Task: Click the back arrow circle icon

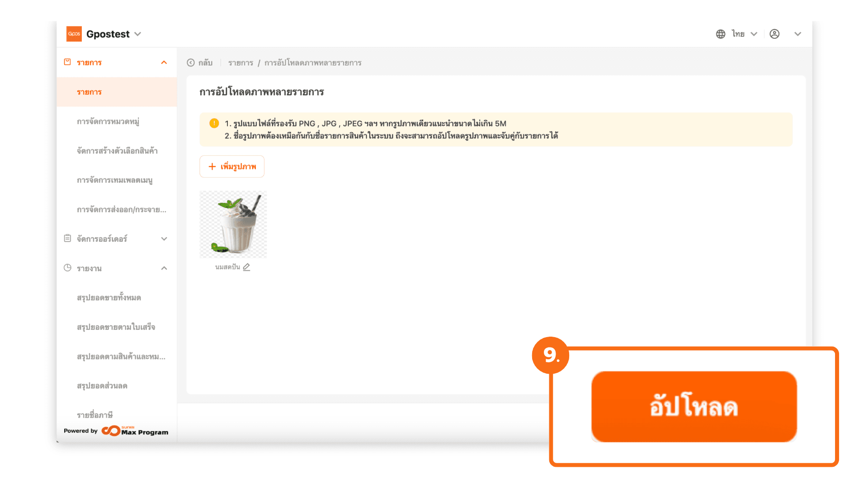Action: coord(191,63)
